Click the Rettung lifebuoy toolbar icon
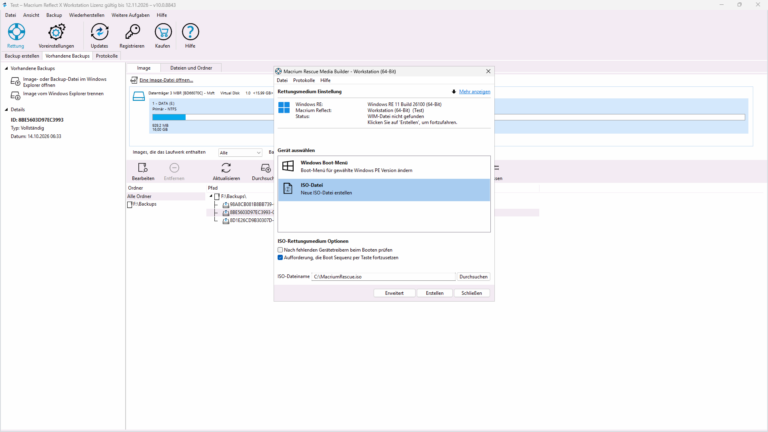Viewport: 768px width, 432px height. (16, 32)
